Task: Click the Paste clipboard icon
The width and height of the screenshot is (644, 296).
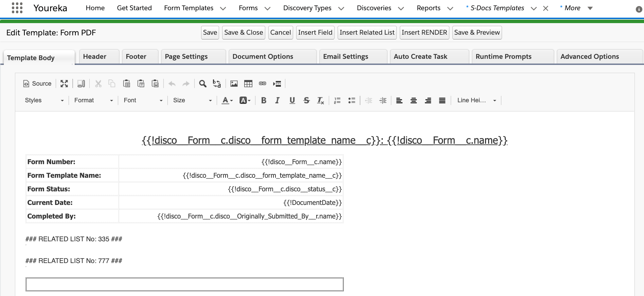Action: point(126,84)
